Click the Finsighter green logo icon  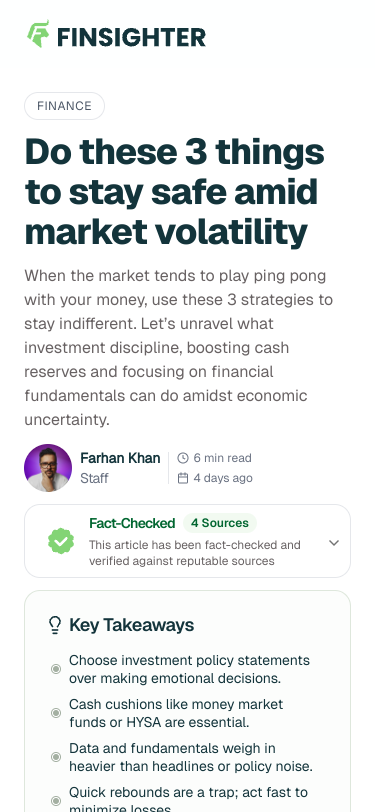tap(38, 34)
